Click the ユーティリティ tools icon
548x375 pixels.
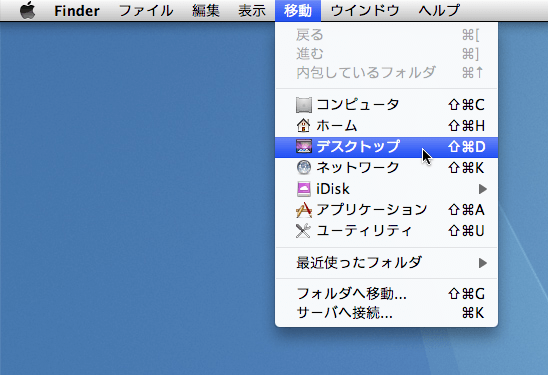[303, 231]
